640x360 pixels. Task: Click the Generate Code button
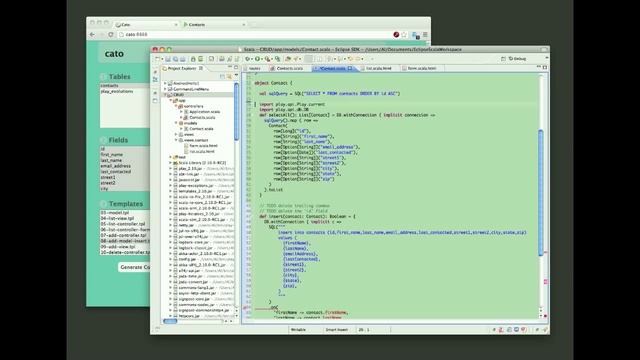pyautogui.click(x=135, y=267)
